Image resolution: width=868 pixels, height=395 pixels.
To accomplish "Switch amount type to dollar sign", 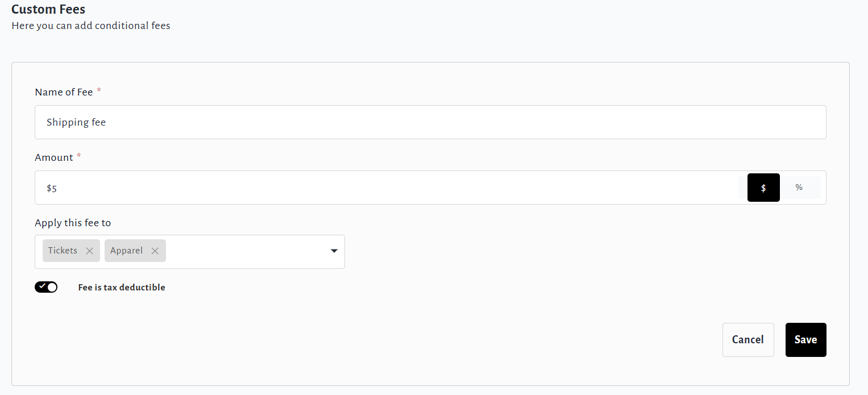I will pos(763,188).
